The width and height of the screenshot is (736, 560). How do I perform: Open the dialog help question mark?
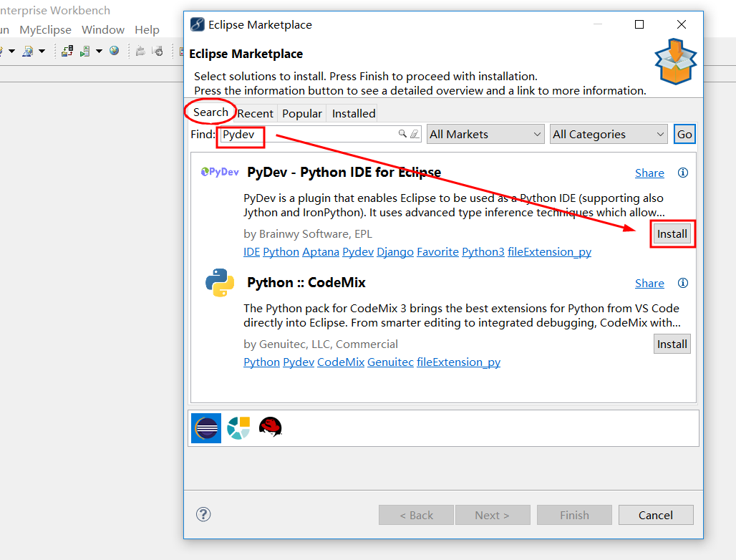pos(203,514)
